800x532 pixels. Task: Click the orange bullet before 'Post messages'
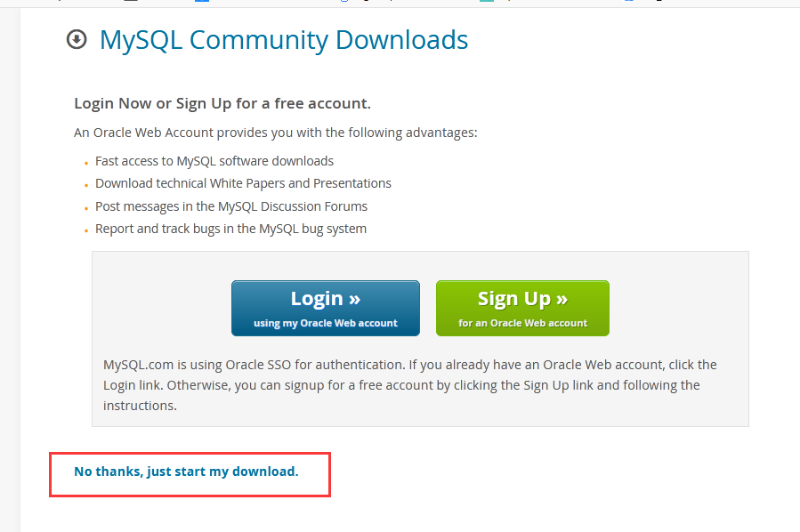[86, 208]
